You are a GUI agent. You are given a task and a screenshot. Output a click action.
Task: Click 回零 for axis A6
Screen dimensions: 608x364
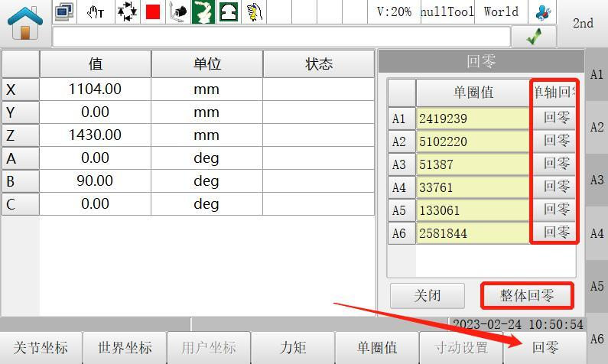[555, 232]
